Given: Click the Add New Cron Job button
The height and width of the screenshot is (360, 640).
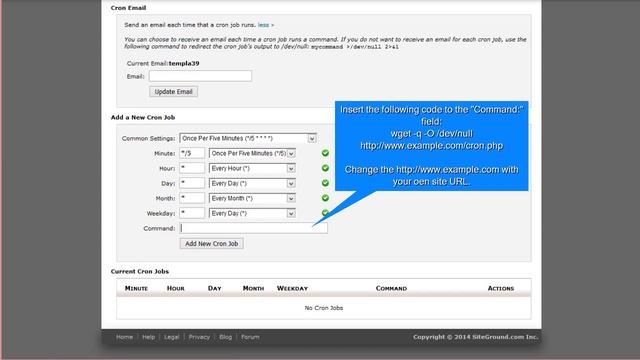Looking at the screenshot, I should pyautogui.click(x=211, y=244).
